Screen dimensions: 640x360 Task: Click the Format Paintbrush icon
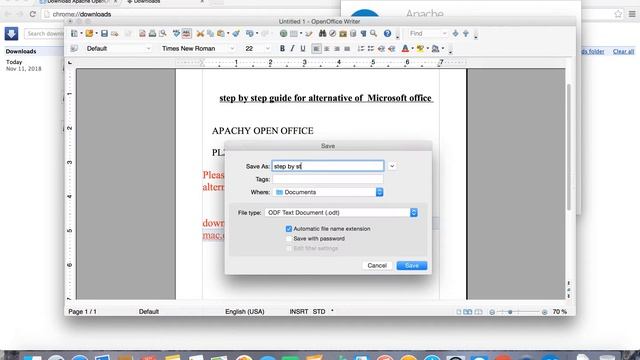tap(236, 33)
